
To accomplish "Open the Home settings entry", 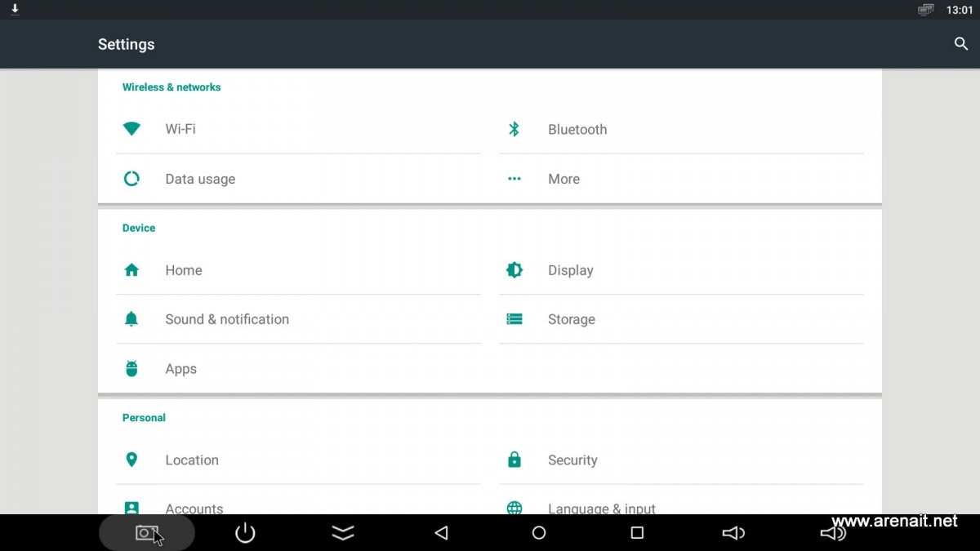I will coord(183,270).
